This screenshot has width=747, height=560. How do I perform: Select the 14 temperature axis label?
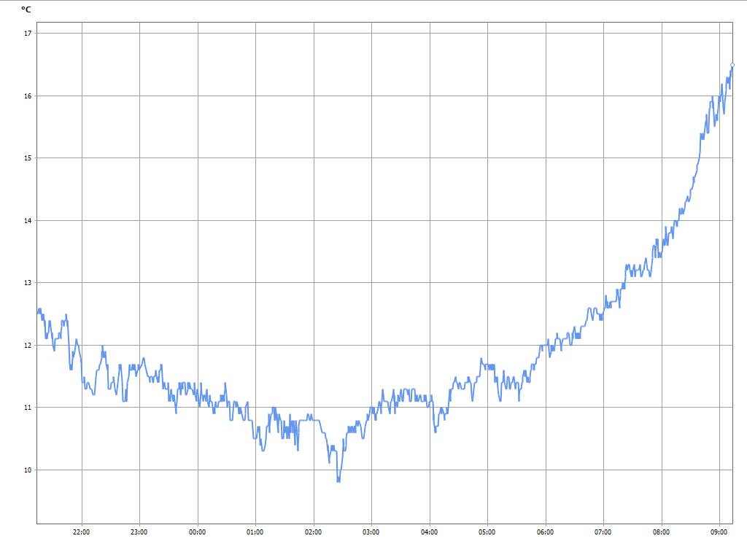pos(28,220)
